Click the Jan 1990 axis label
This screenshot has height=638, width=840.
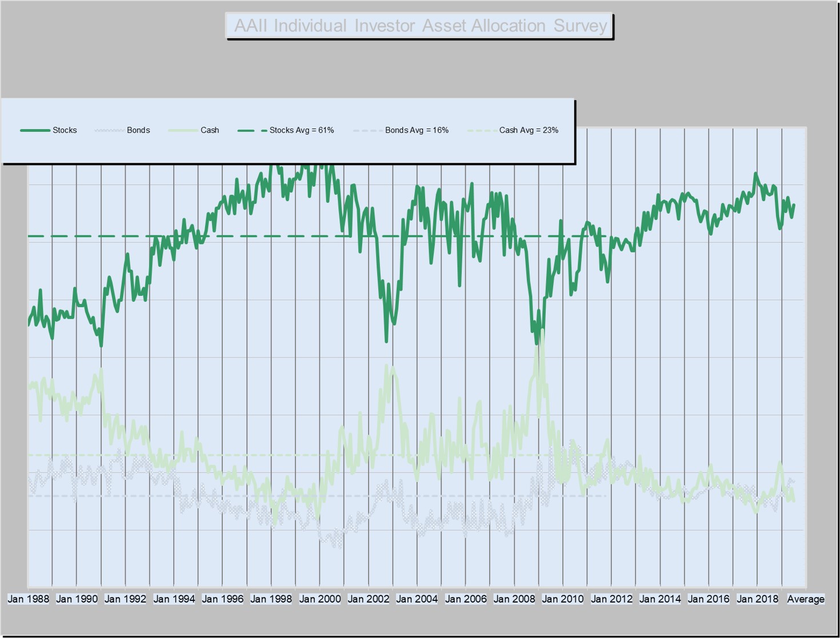(x=77, y=599)
